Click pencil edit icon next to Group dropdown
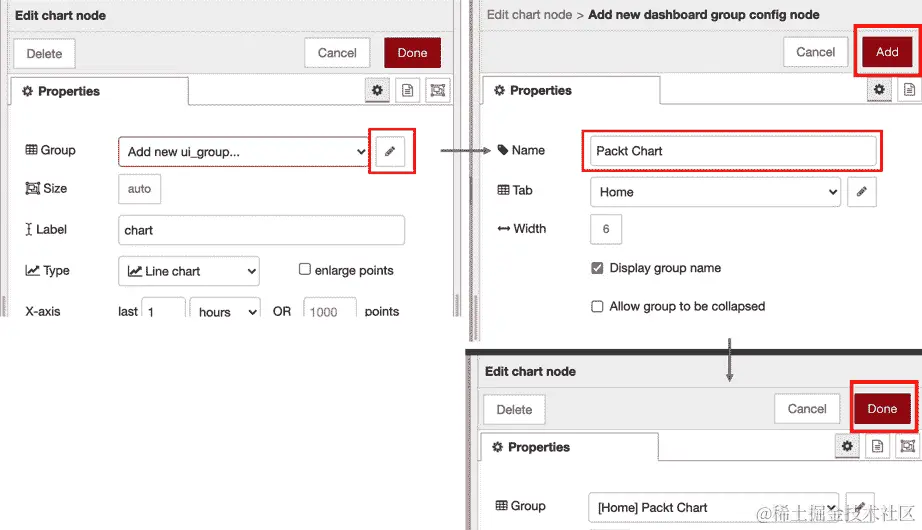922x530 pixels. 390,151
